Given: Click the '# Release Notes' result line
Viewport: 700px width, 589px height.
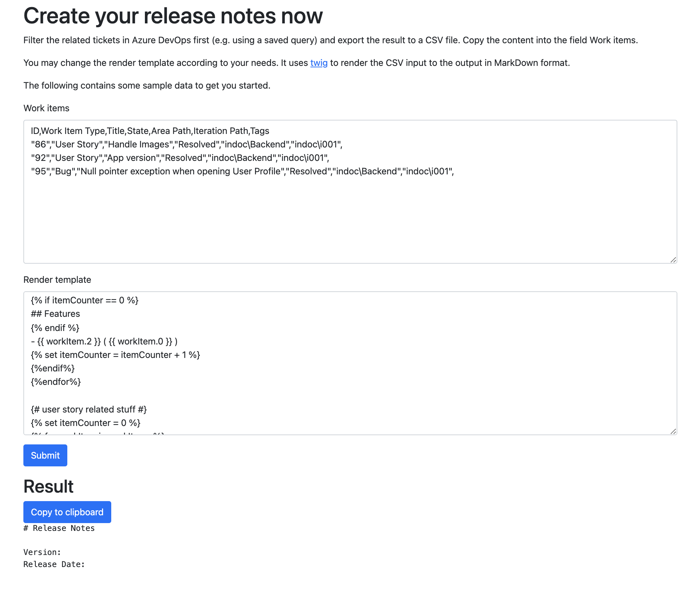Looking at the screenshot, I should [58, 528].
